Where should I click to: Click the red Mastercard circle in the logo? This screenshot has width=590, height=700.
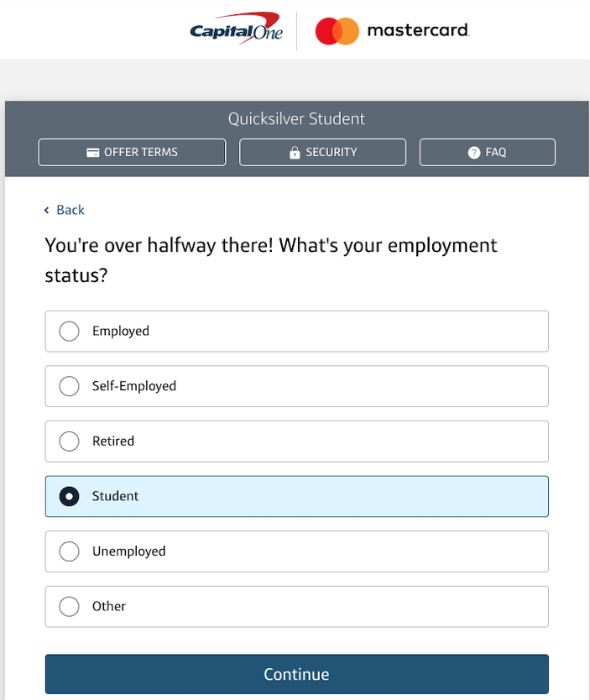coord(327,30)
